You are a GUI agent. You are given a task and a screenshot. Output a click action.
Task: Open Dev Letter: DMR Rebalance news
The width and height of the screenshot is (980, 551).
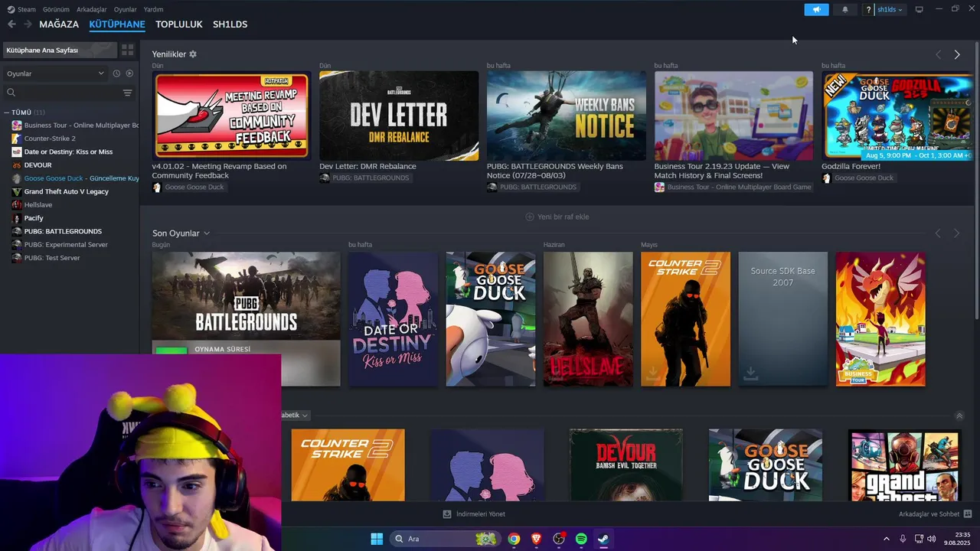pos(399,116)
